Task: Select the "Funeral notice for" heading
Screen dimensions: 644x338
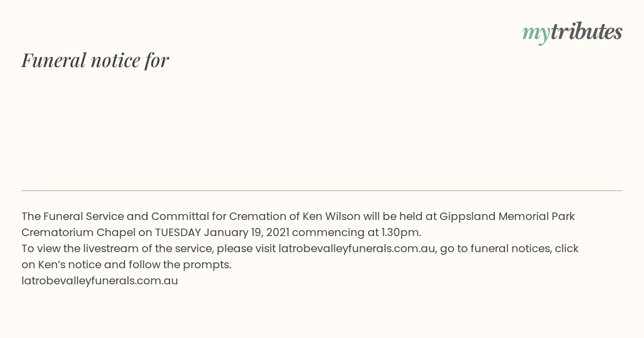Action: point(95,60)
